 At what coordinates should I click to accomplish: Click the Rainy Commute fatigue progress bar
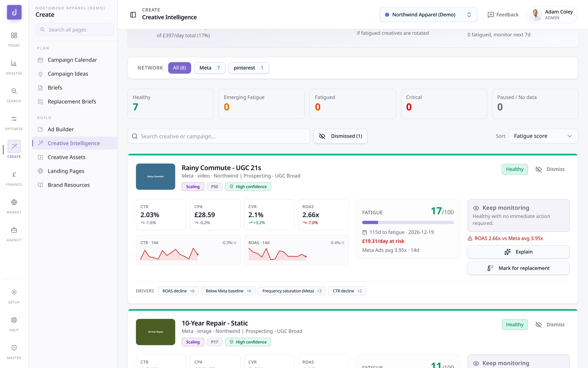click(408, 223)
